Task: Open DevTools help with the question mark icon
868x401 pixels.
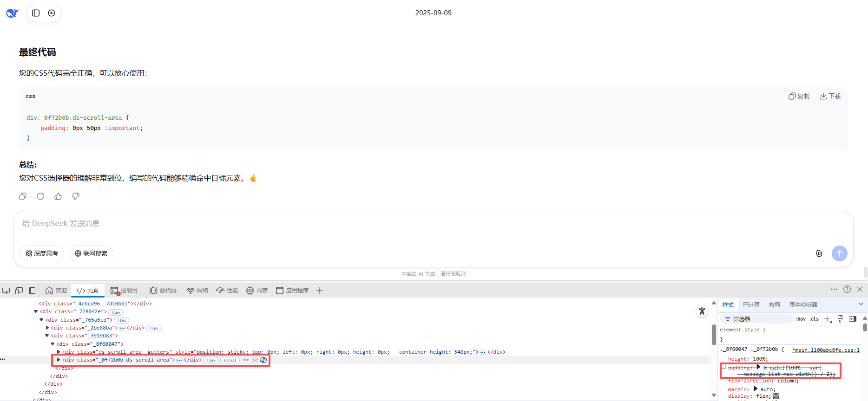Action: [x=847, y=289]
